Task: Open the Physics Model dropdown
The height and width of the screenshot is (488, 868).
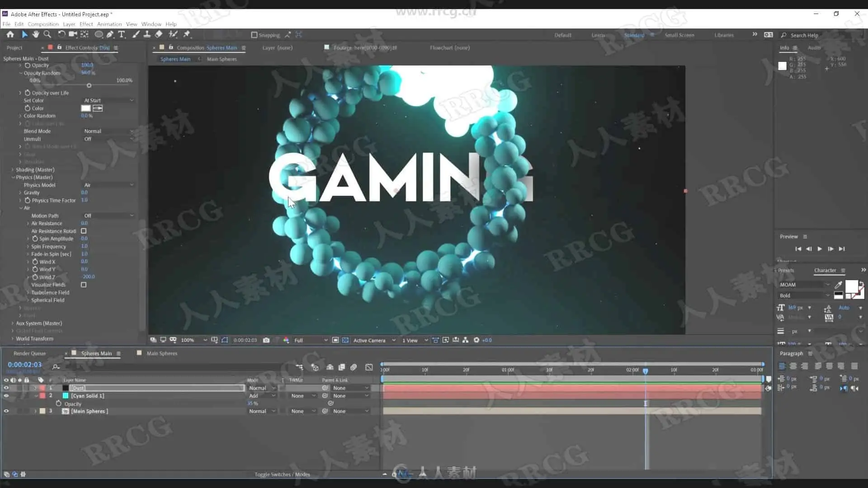Action: [x=108, y=185]
